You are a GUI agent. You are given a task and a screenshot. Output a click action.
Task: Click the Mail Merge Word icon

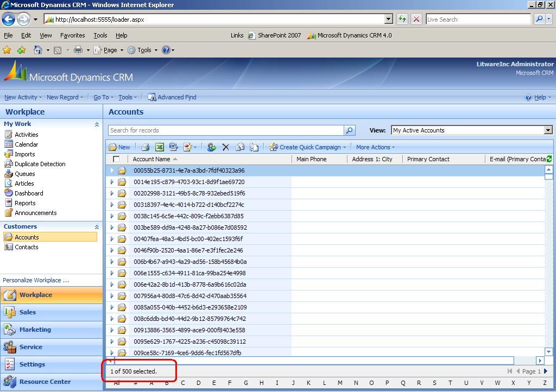pyautogui.click(x=173, y=147)
